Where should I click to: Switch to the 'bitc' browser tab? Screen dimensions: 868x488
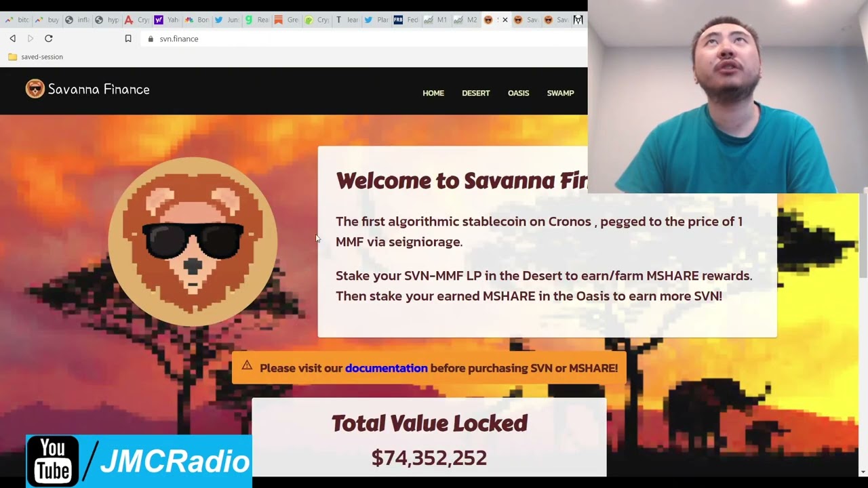(17, 20)
